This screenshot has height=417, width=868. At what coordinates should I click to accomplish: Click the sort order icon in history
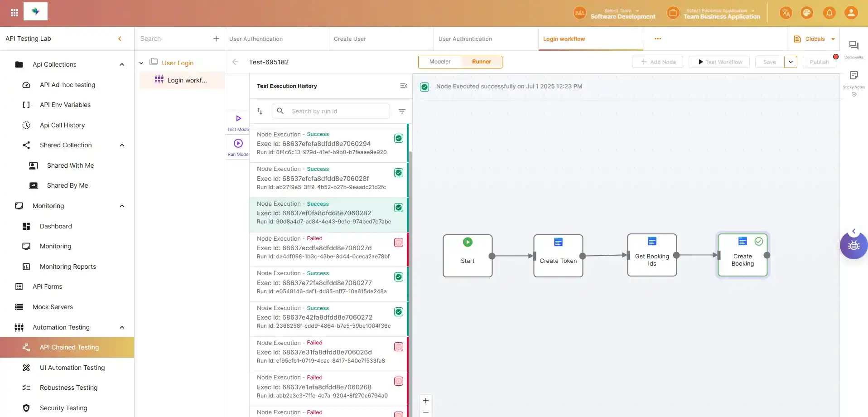tap(260, 111)
